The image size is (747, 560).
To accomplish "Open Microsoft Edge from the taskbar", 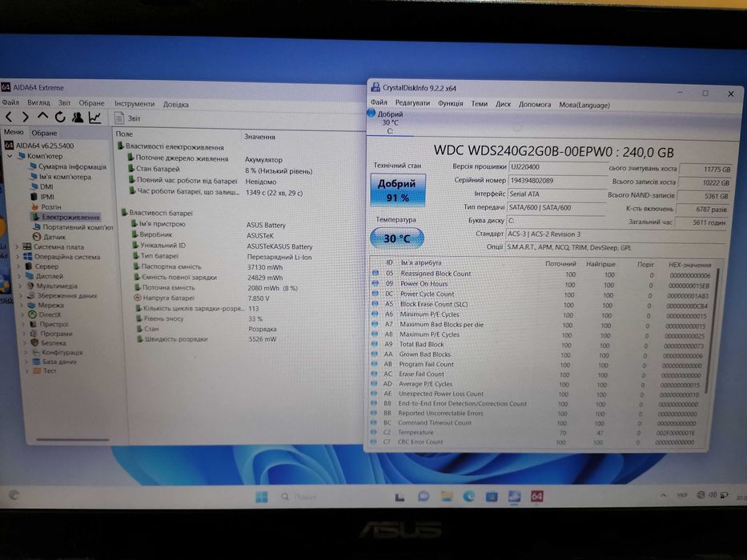I will point(469,497).
